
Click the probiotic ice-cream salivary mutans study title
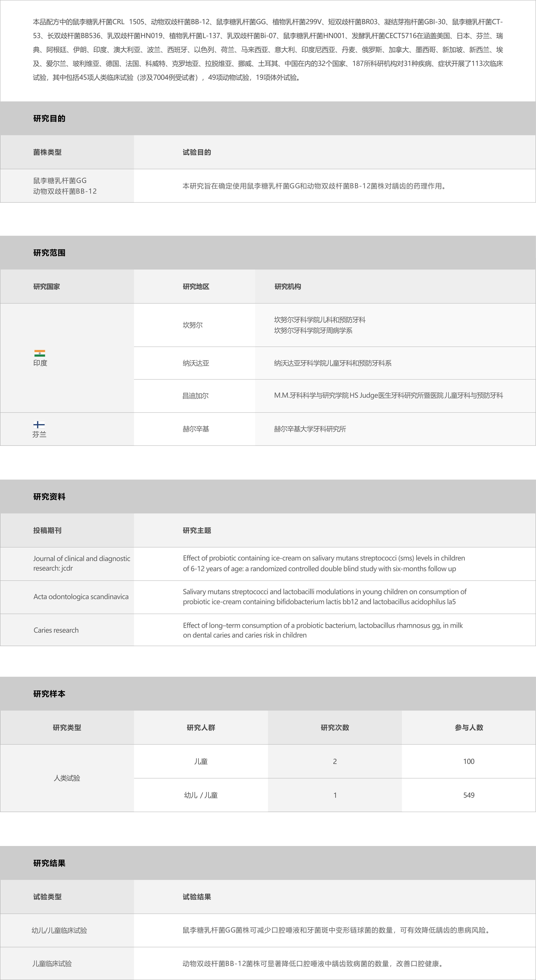[x=324, y=563]
